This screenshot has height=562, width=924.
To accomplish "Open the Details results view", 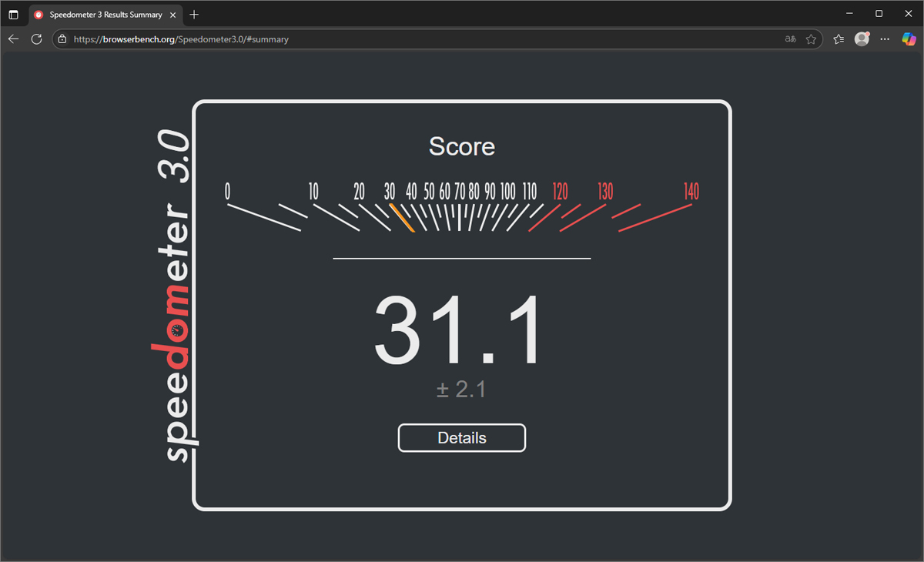I will [x=462, y=438].
